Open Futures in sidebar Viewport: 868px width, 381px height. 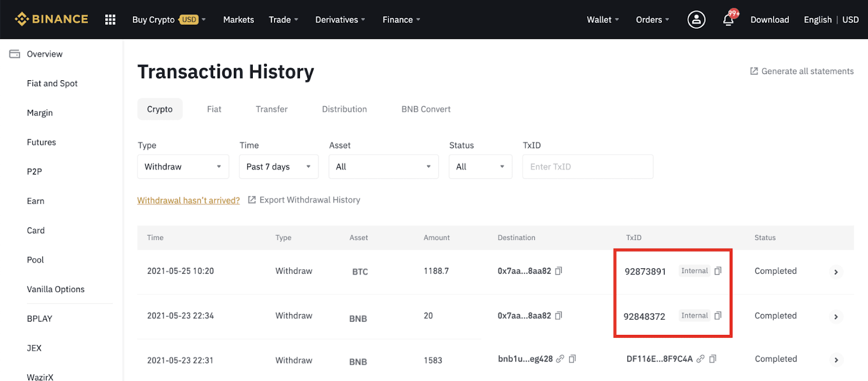pyautogui.click(x=41, y=142)
